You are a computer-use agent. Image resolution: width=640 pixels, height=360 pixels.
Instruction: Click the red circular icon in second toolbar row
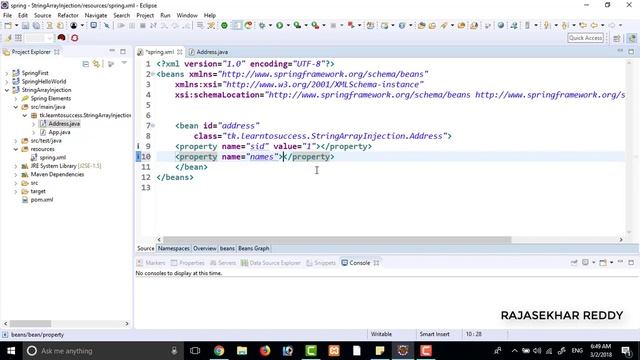(x=74, y=38)
